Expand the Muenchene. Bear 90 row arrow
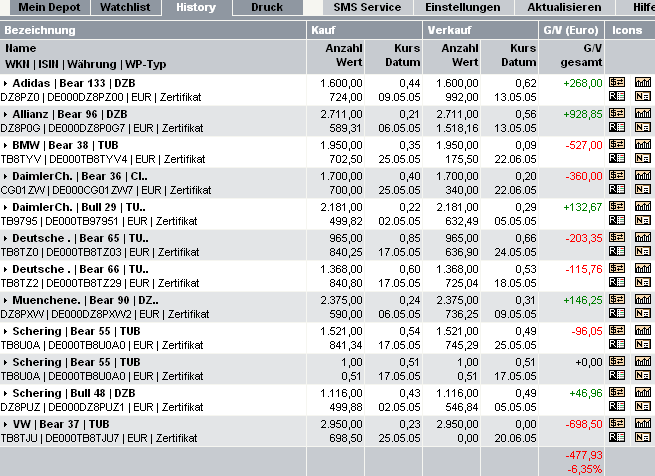 pyautogui.click(x=5, y=300)
